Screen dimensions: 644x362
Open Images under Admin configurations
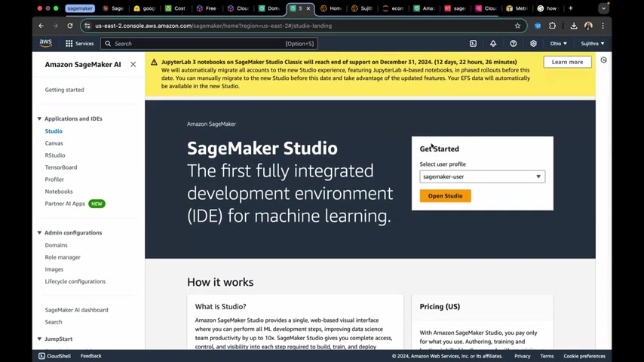(x=54, y=269)
